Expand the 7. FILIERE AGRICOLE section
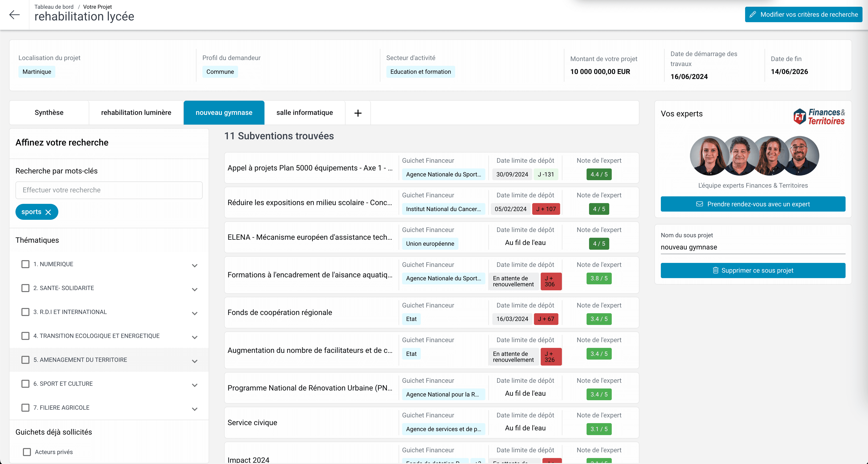The height and width of the screenshot is (464, 868). click(194, 409)
